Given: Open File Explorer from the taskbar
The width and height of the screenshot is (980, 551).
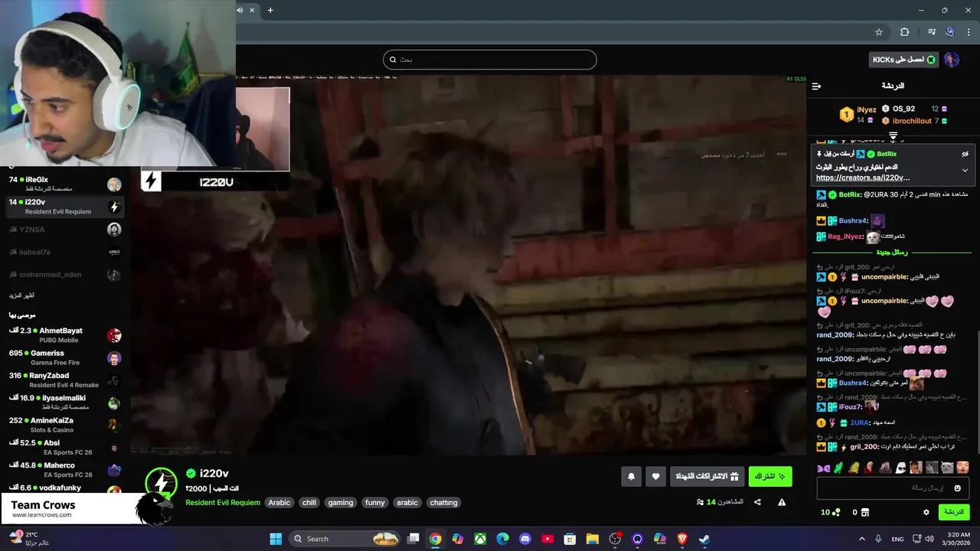Looking at the screenshot, I should tap(593, 539).
